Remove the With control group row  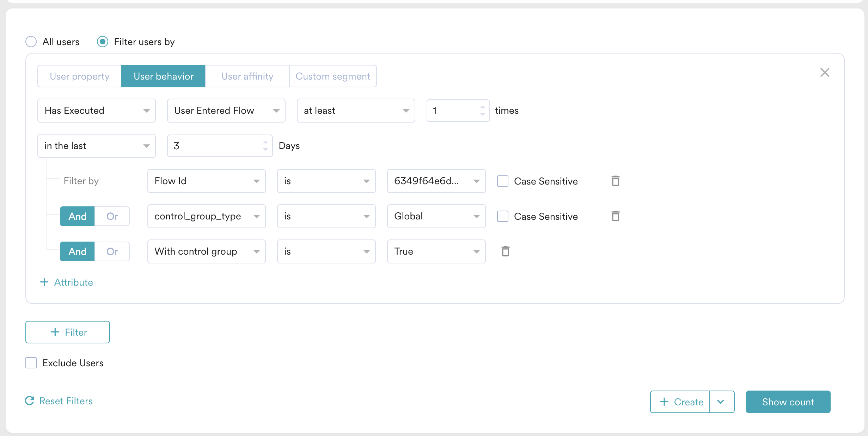[505, 251]
